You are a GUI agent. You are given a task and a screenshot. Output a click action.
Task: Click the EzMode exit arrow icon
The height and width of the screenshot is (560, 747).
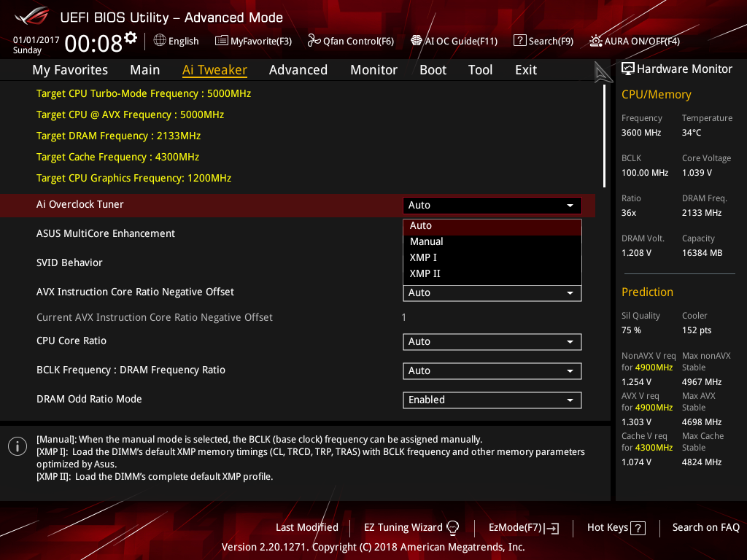pyautogui.click(x=551, y=528)
